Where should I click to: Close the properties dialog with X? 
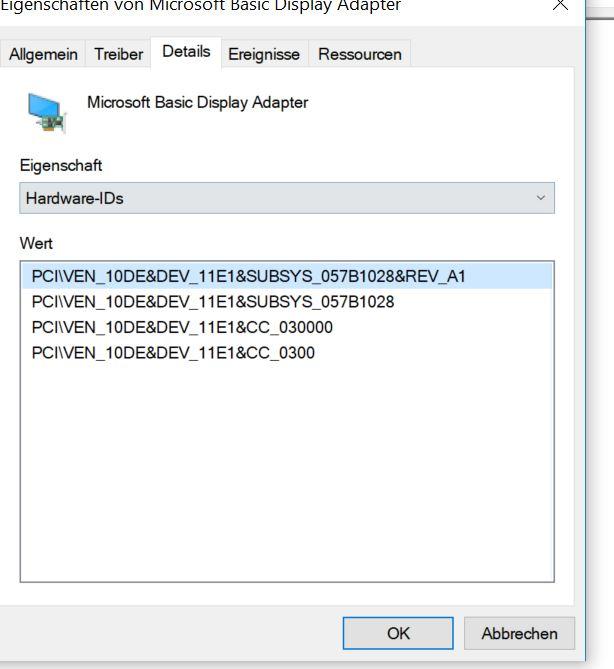(560, 6)
